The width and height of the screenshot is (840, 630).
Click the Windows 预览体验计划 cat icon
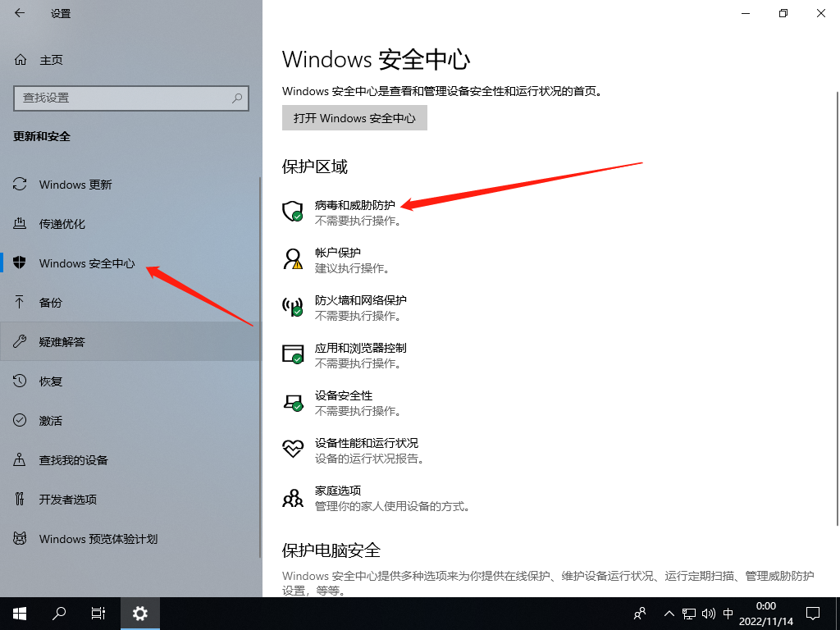[x=20, y=538]
